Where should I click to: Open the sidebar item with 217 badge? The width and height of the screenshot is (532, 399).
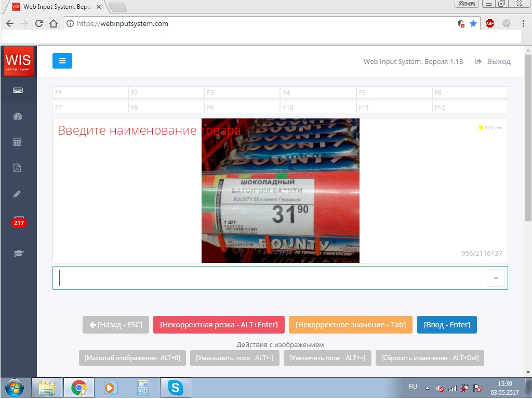click(19, 222)
